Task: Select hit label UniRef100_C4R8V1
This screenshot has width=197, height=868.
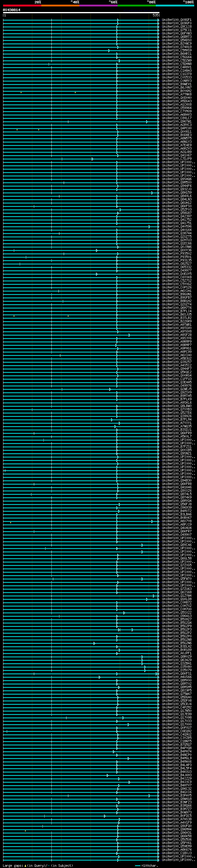Action: pos(177,67)
